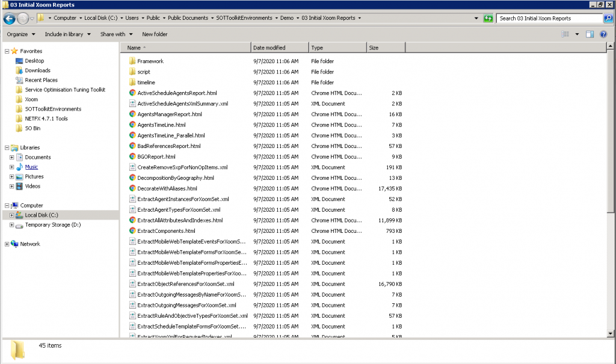
Task: Click the Videos library icon
Action: 19,187
